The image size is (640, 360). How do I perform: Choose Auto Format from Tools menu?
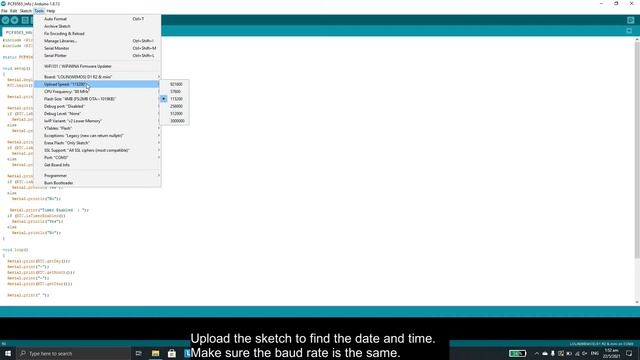(97, 19)
